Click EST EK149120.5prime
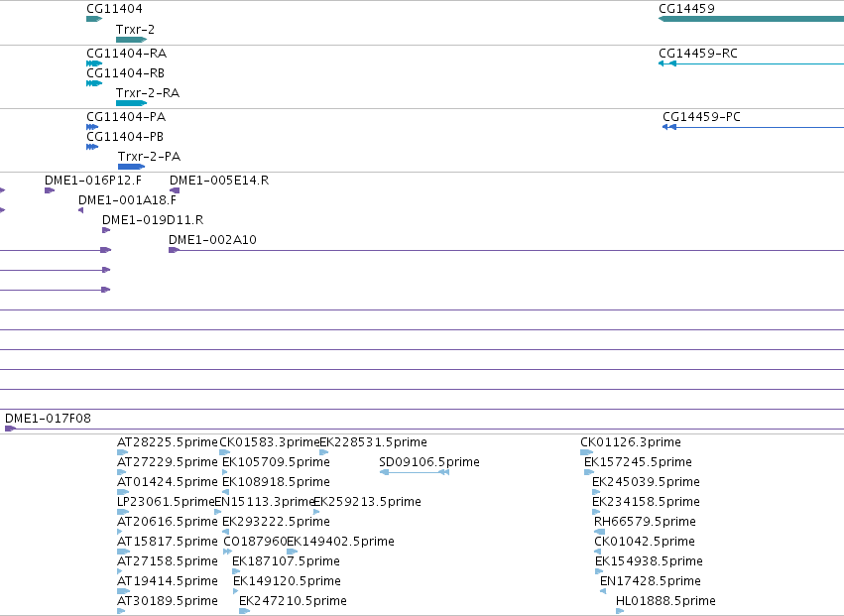 click(x=287, y=582)
